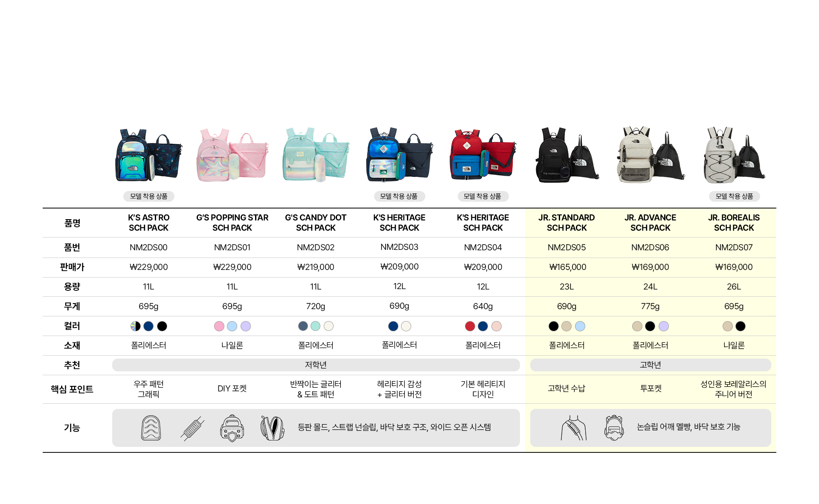Select red swatch for K'S HERITAGE NM2DS04
Image resolution: width=819 pixels, height=504 pixels.
pos(470,326)
